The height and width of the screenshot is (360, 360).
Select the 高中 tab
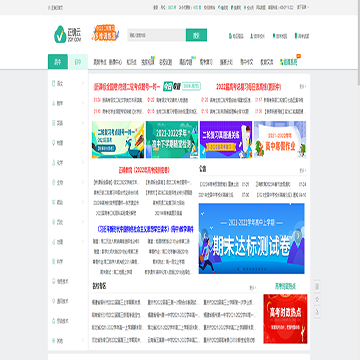[x=58, y=62]
